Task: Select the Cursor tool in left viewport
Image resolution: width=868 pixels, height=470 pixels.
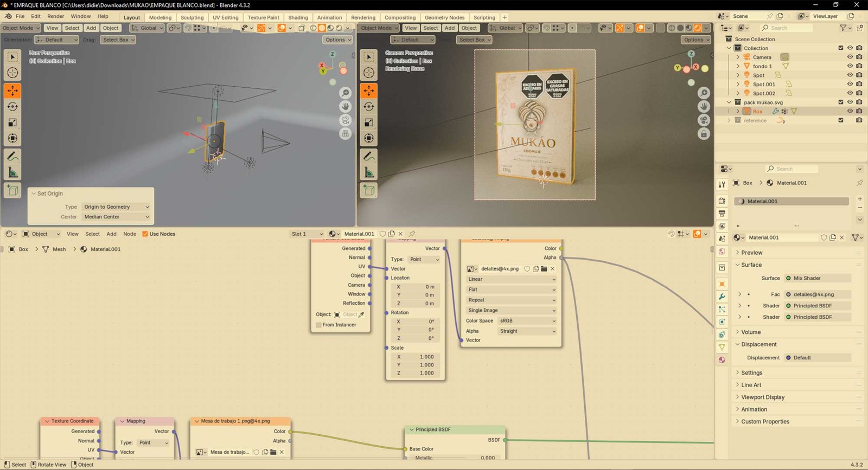Action: 12,73
